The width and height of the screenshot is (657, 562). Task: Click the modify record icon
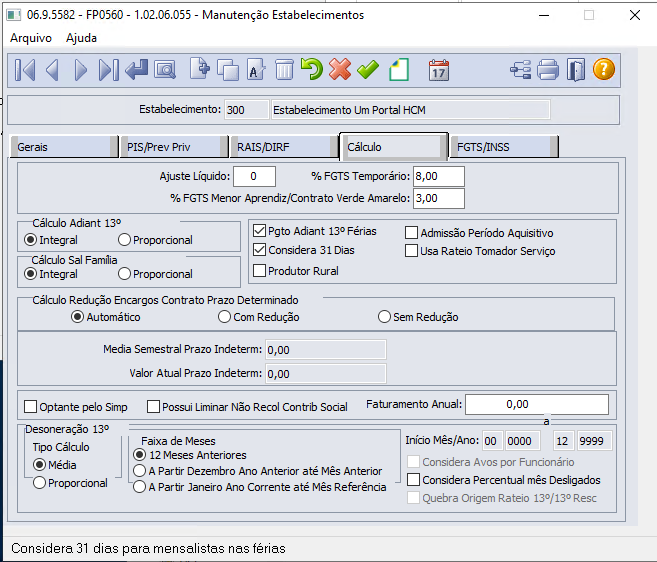[256, 70]
